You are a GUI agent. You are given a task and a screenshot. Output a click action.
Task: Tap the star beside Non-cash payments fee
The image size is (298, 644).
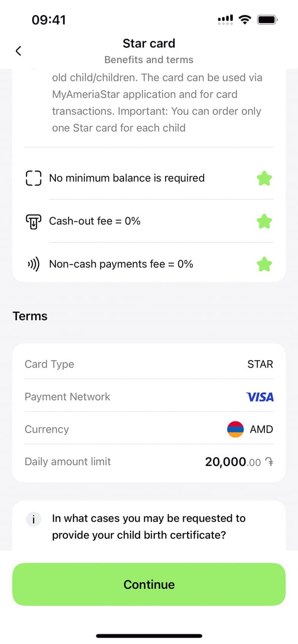(264, 265)
